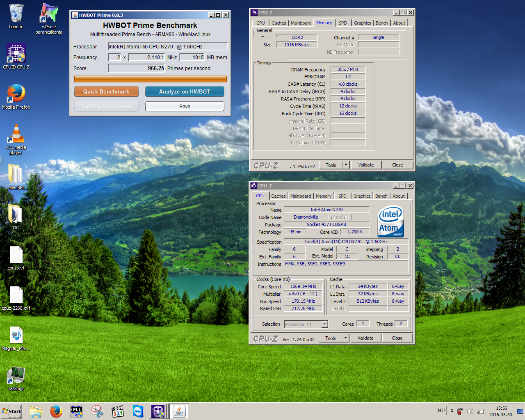Click the Core Speed value 1069.14 MHz
The height and width of the screenshot is (420, 525).
tap(304, 287)
